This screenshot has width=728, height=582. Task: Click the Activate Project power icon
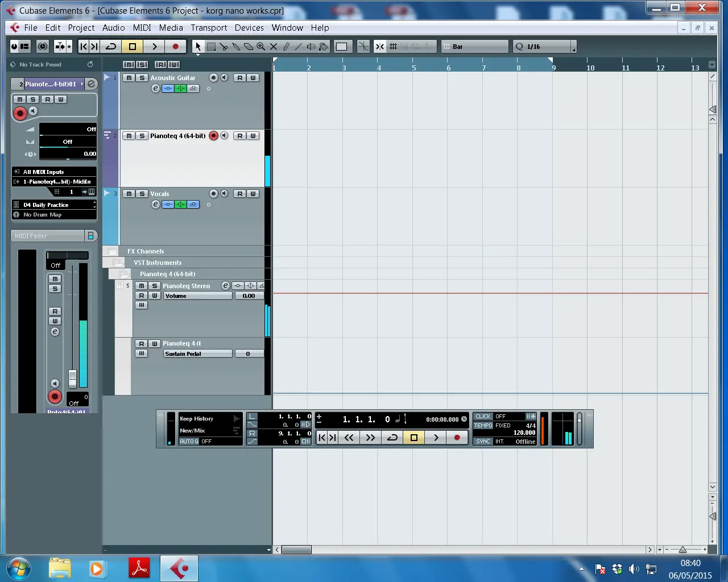tap(14, 47)
